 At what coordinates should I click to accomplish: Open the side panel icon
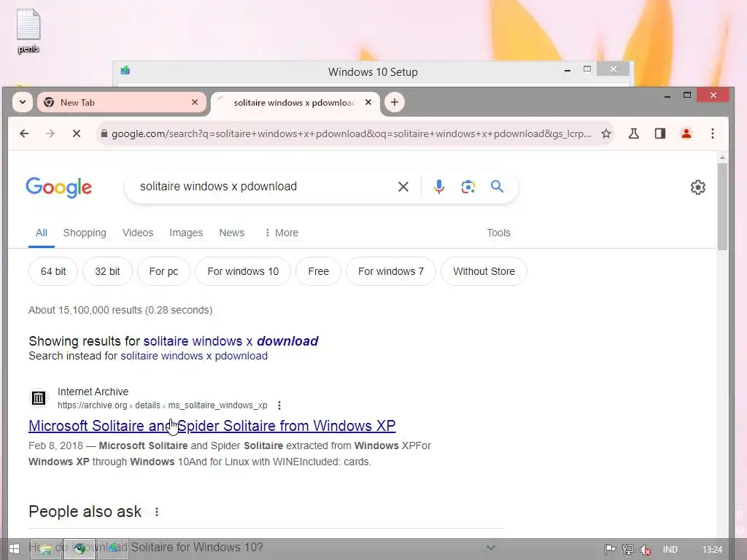coord(659,134)
